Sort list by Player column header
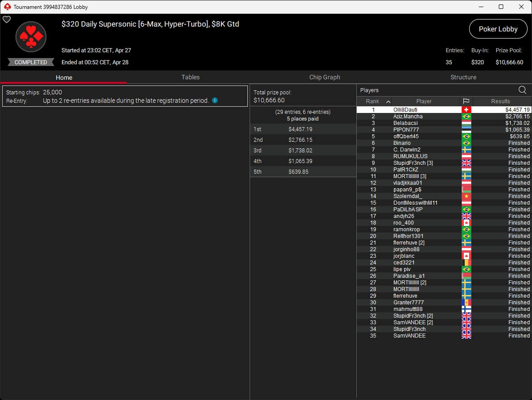Screen dimensions: 532x400 coord(424,101)
